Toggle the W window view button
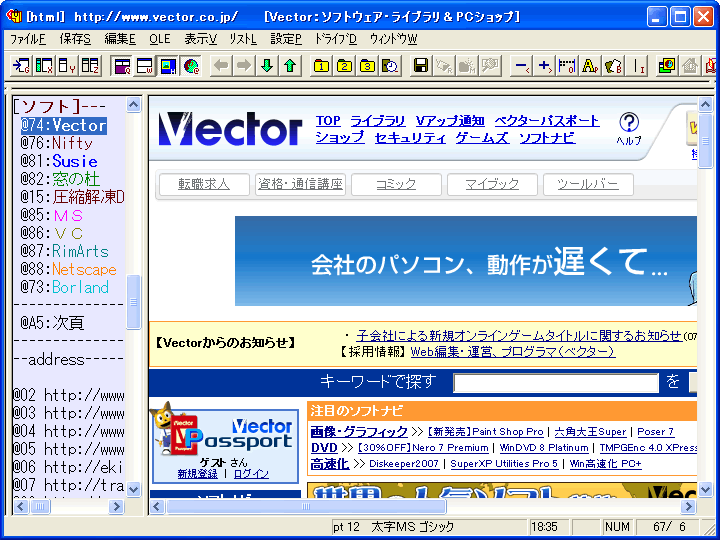Viewport: 720px width, 540px height. click(x=145, y=66)
